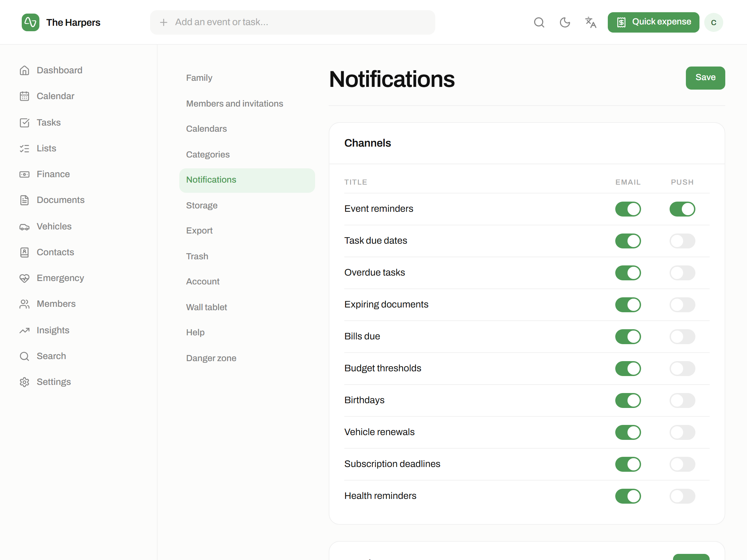The image size is (747, 560).
Task: Click the Documents file icon
Action: pos(24,200)
